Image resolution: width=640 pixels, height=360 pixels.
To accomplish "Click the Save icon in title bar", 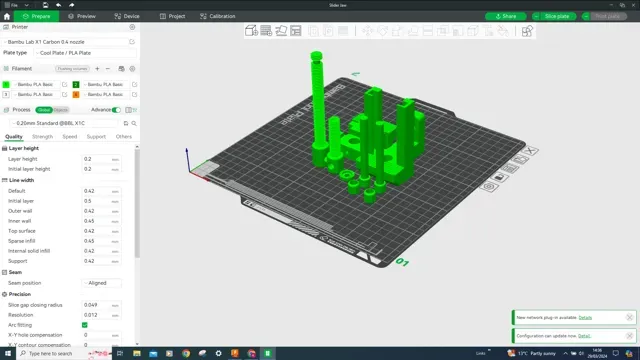I will (x=45, y=5).
